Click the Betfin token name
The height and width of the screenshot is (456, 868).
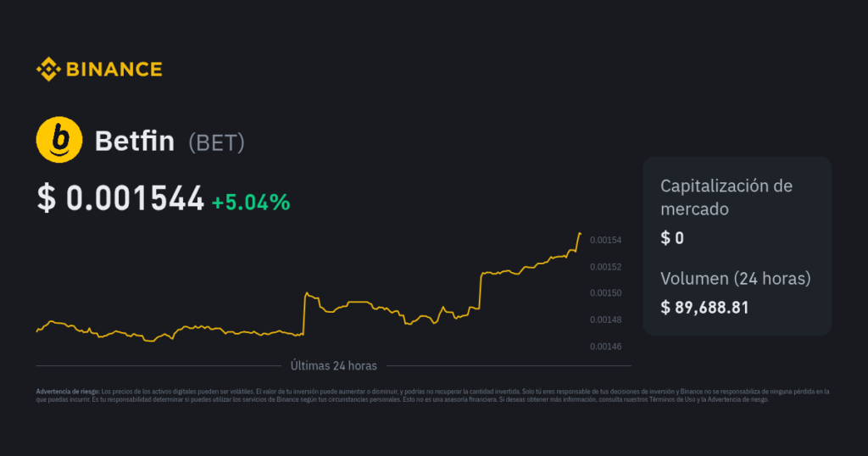tap(135, 142)
